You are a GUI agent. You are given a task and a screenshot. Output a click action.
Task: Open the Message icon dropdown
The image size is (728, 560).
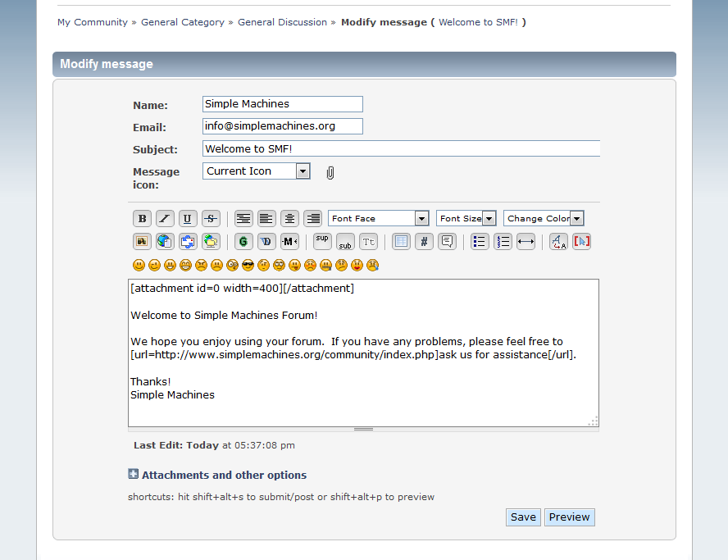coord(257,171)
